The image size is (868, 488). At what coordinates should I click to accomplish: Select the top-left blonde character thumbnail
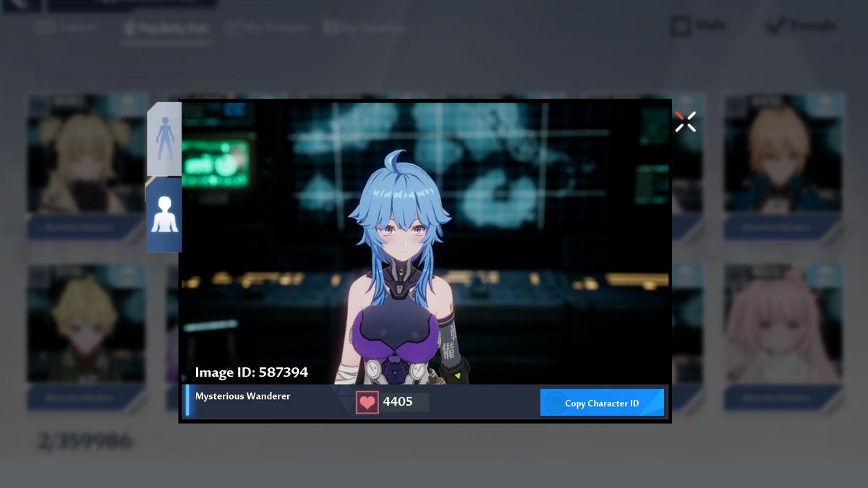click(x=87, y=155)
